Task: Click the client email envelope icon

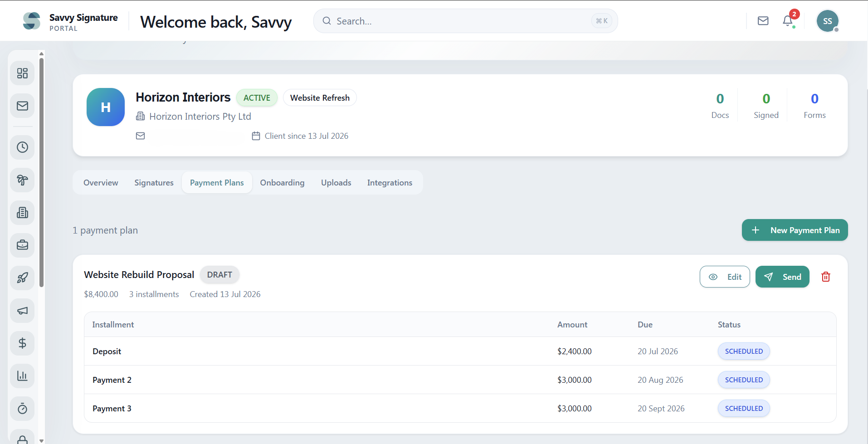Action: pos(141,136)
